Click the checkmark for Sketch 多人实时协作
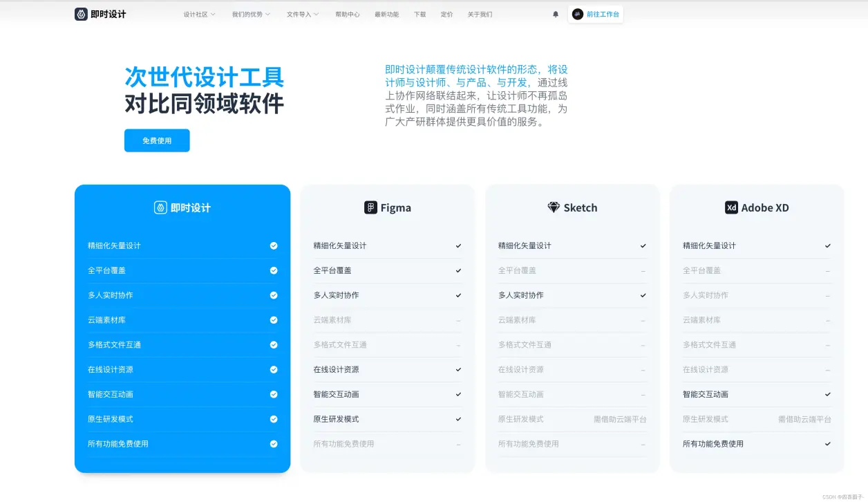868x502 pixels. tap(643, 295)
